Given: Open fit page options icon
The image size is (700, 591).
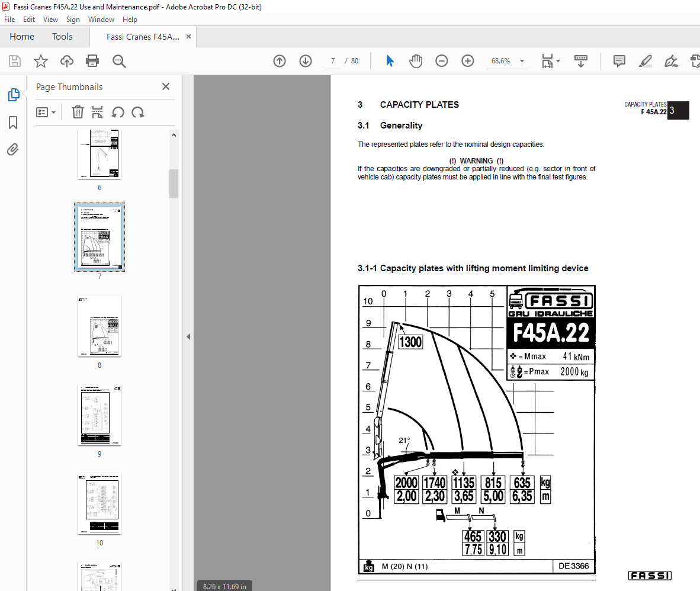Looking at the screenshot, I should pyautogui.click(x=550, y=61).
